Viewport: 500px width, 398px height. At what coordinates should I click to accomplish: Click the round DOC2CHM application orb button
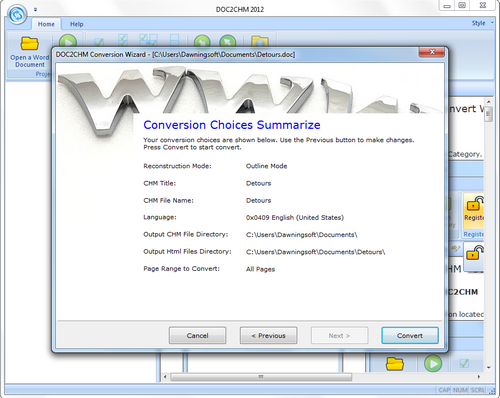(x=17, y=15)
